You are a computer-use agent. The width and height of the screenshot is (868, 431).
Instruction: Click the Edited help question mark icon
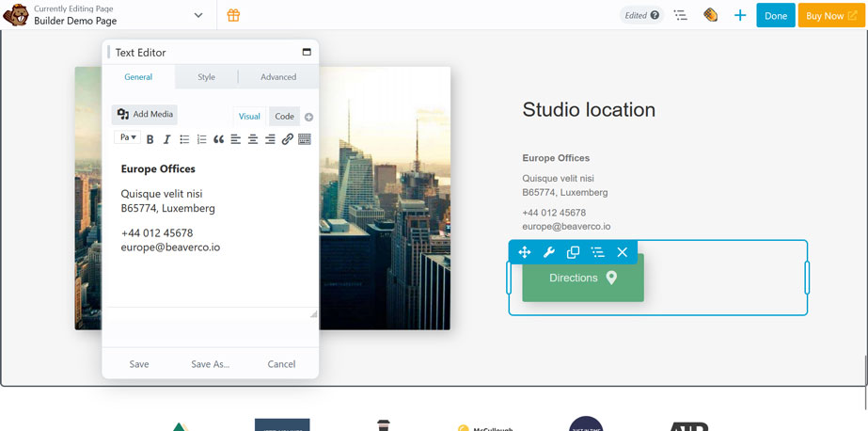pos(655,15)
